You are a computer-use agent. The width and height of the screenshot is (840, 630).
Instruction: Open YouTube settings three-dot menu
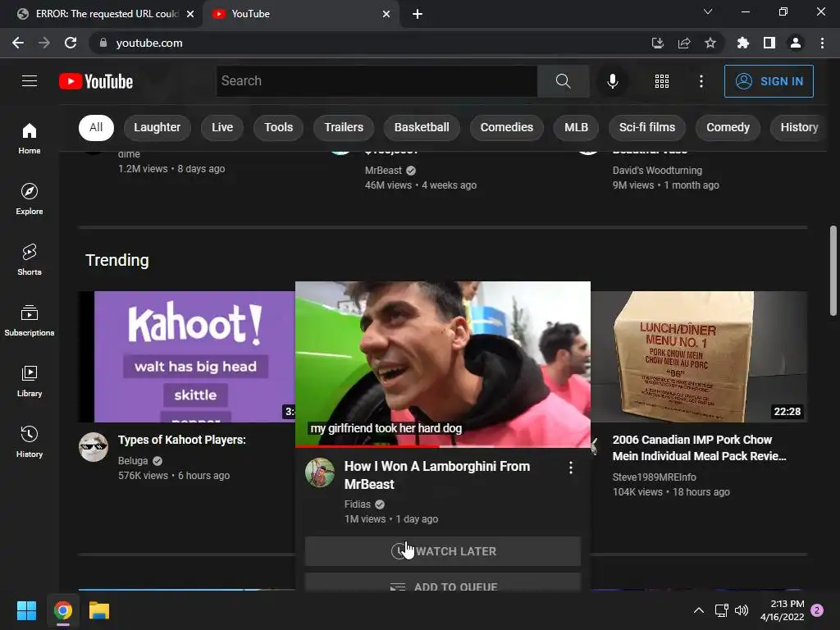coord(701,81)
